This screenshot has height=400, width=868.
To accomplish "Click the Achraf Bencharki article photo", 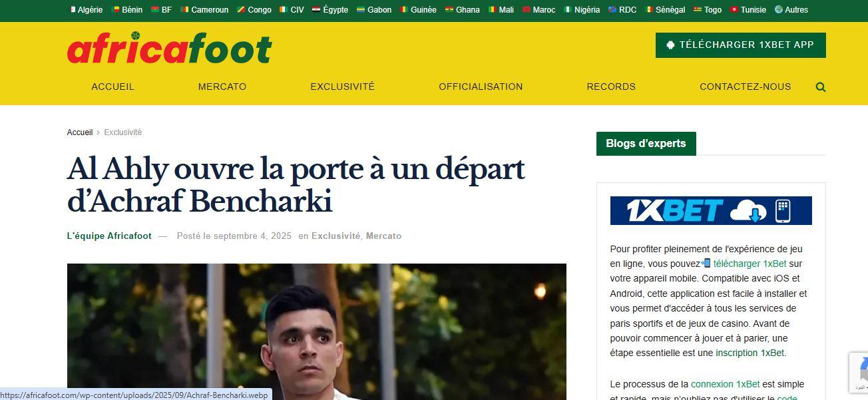I will [317, 331].
